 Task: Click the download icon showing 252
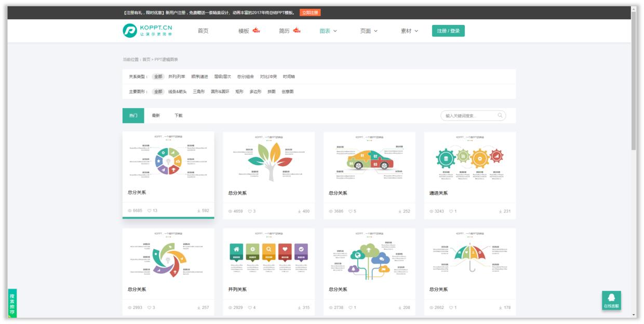(x=400, y=211)
